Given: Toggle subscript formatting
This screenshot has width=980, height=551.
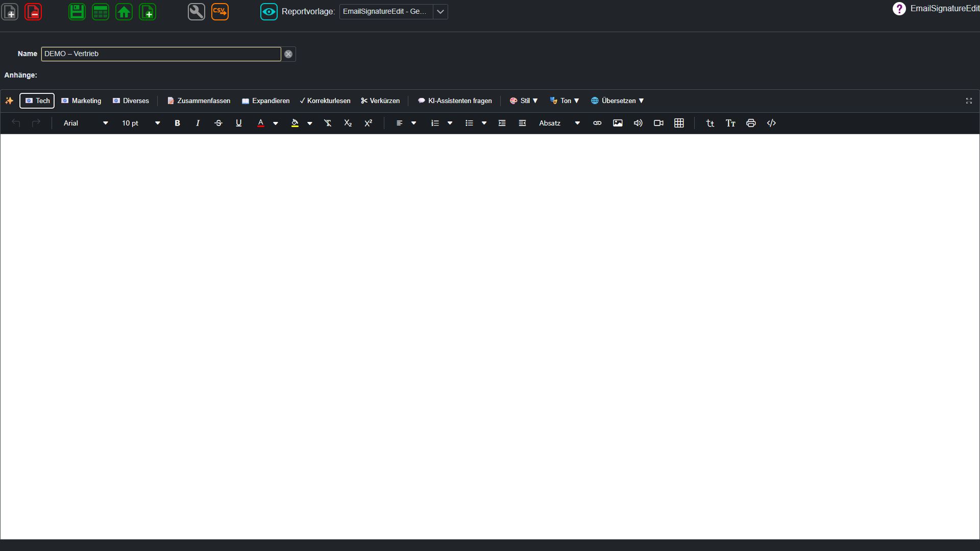Looking at the screenshot, I should tap(348, 123).
